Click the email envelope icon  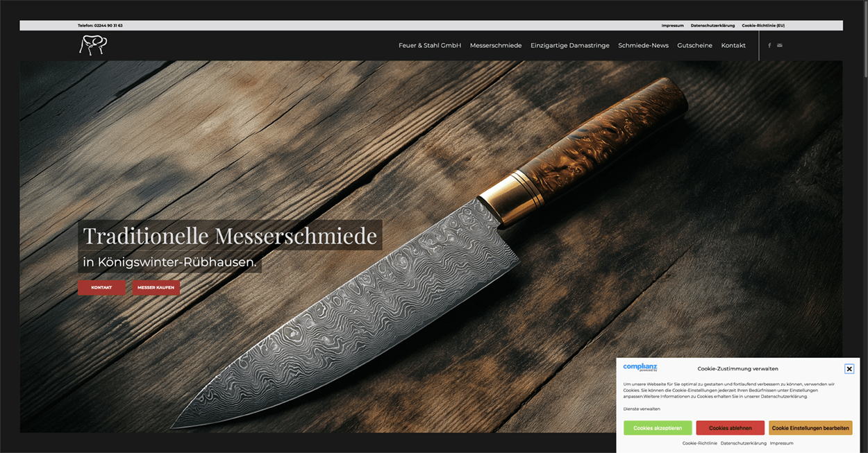pos(779,46)
